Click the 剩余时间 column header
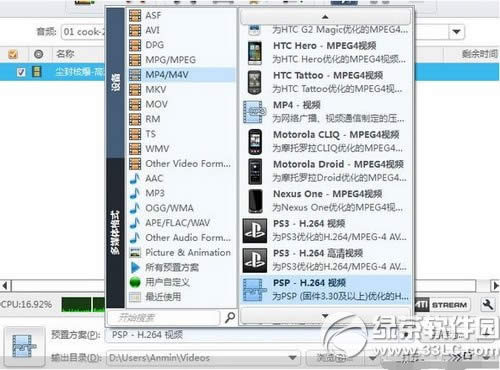The height and width of the screenshot is (370, 500). pos(480,54)
